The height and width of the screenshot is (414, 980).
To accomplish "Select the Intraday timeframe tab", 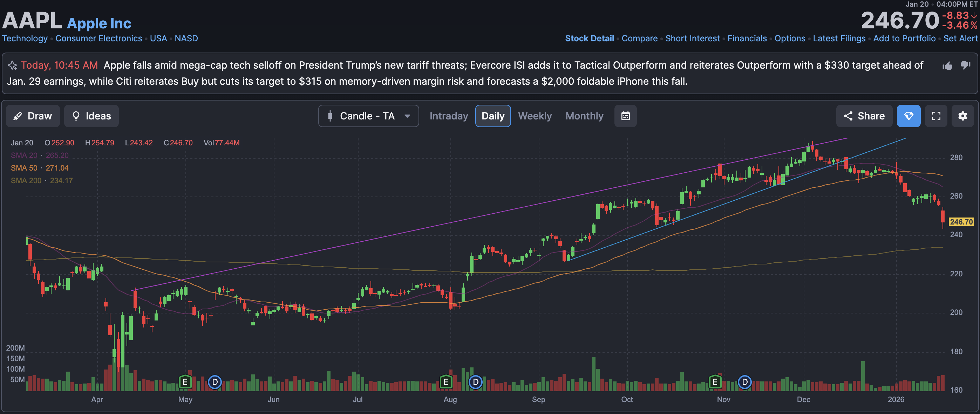I will 449,116.
